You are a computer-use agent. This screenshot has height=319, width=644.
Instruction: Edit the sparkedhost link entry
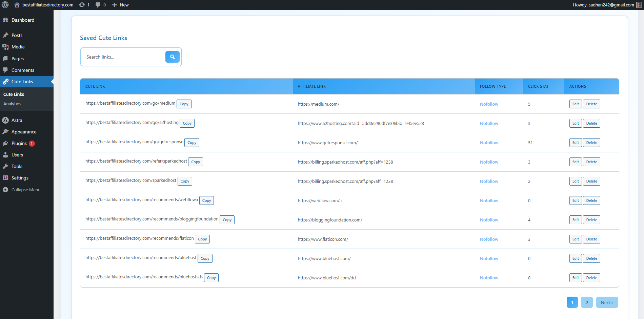tap(575, 181)
